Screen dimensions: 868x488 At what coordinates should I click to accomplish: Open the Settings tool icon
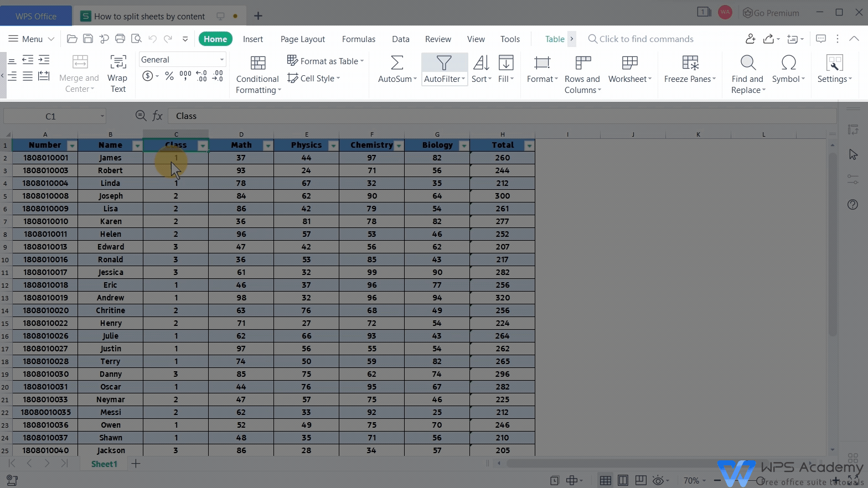[x=834, y=63]
